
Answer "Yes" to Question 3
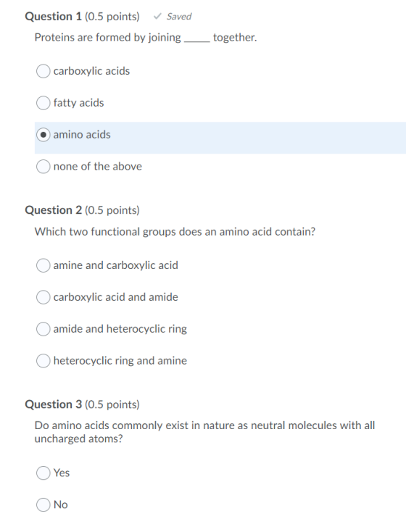[43, 473]
